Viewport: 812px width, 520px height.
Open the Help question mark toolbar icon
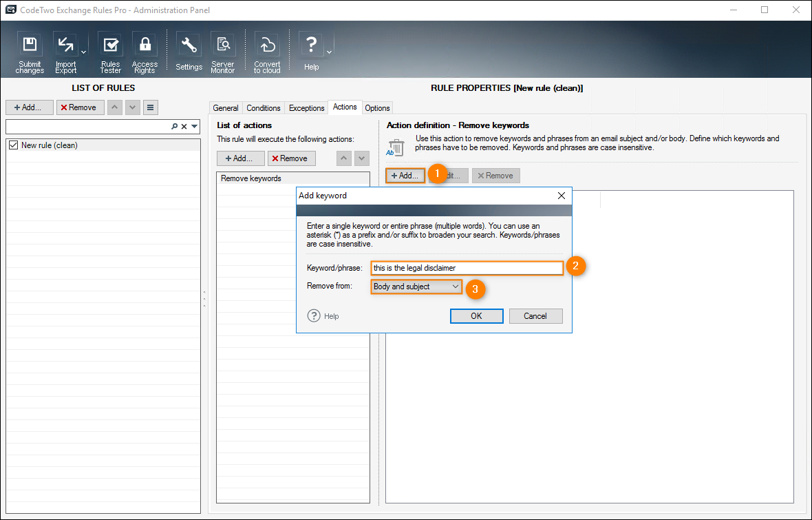(x=311, y=52)
